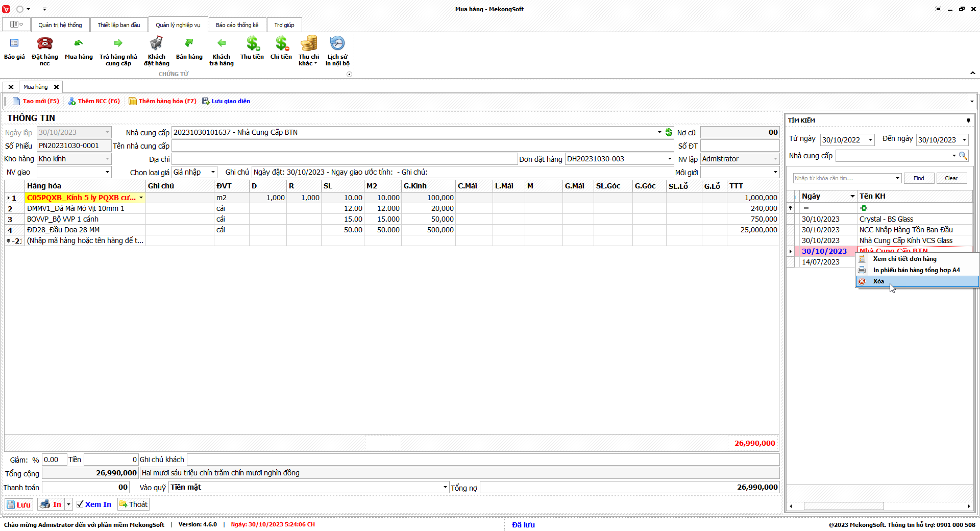Open the Chọn loại giá dropdown

(213, 172)
